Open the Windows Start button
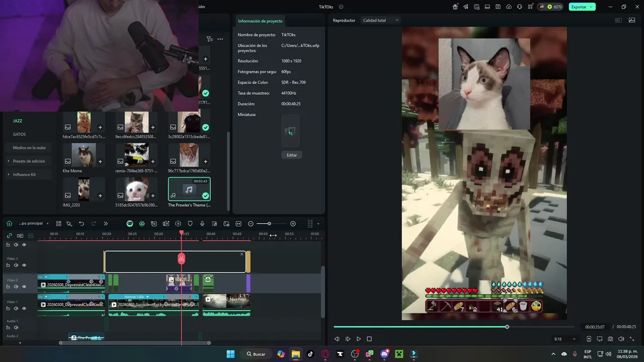This screenshot has height=362, width=644. coord(230,354)
